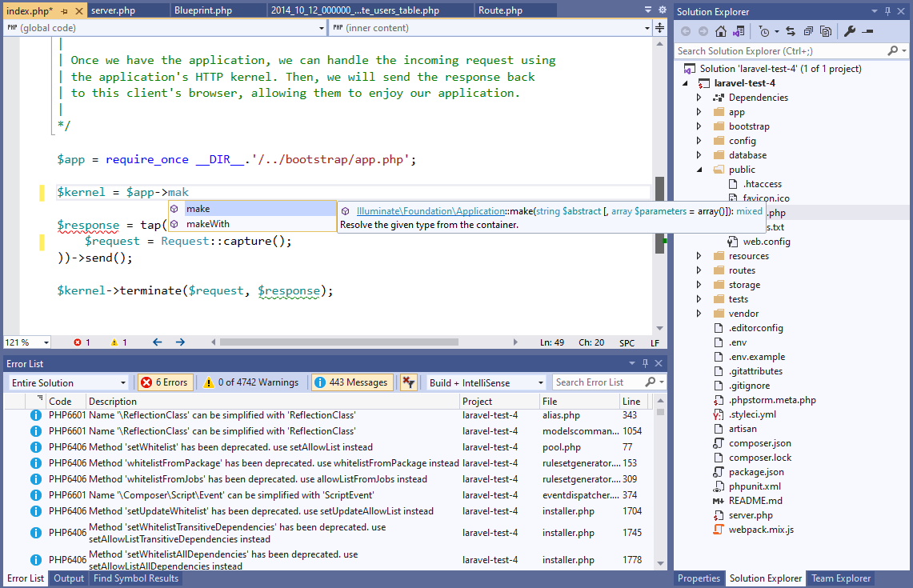913x588 pixels.
Task: Click Show All Files icon
Action: click(x=826, y=31)
